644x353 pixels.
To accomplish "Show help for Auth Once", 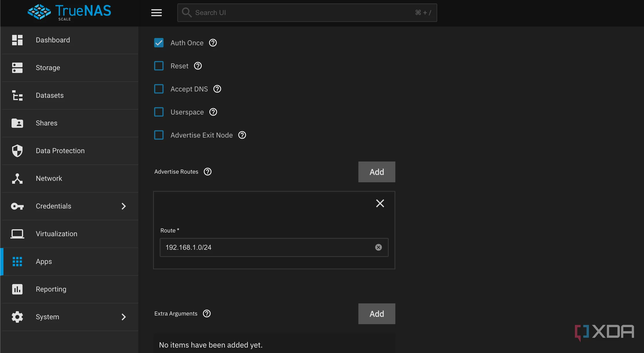I will 213,43.
